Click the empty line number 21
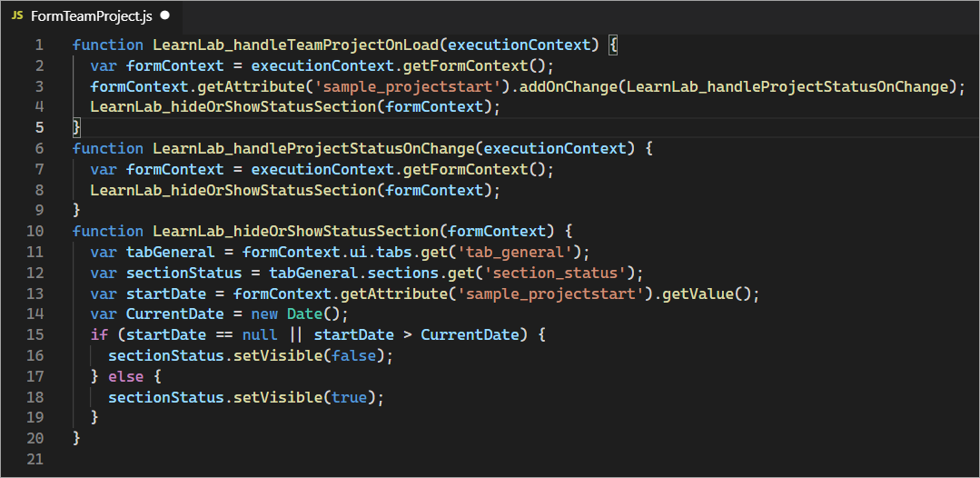Image resolution: width=980 pixels, height=478 pixels. click(x=35, y=459)
